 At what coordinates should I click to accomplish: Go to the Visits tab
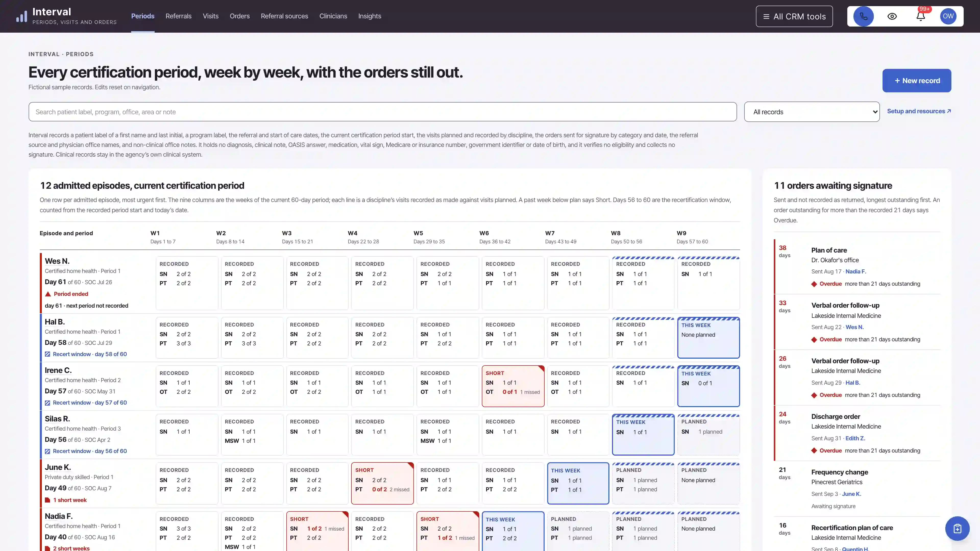[210, 16]
